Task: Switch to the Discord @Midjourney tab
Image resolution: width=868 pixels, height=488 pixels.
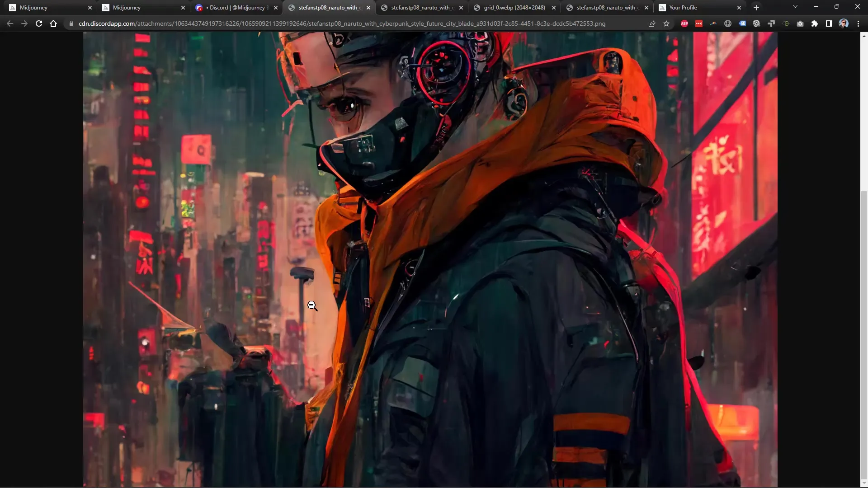Action: click(x=236, y=8)
